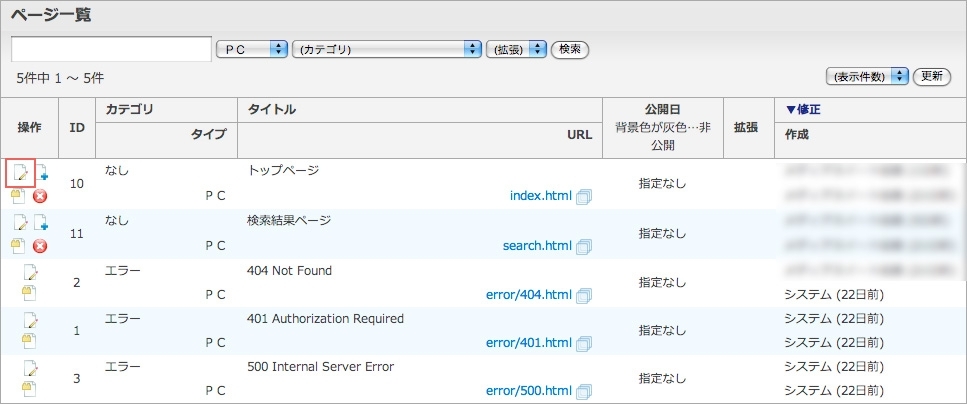Open the error/500.html link
Screen dimensions: 967x404
point(529,390)
